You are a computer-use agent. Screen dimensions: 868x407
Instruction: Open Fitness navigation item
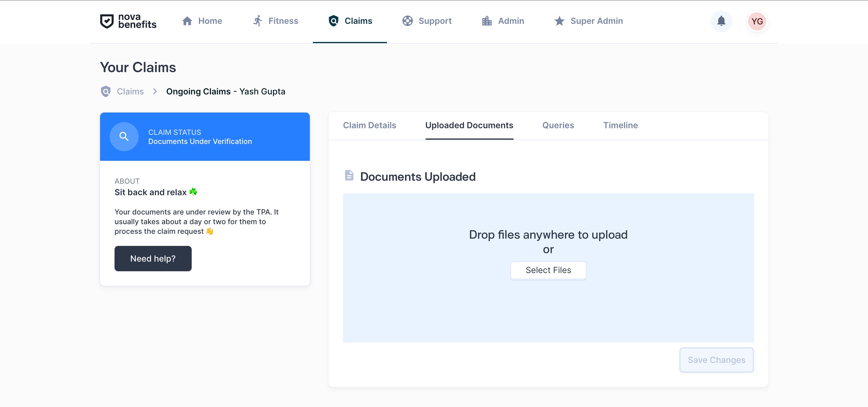coord(275,21)
